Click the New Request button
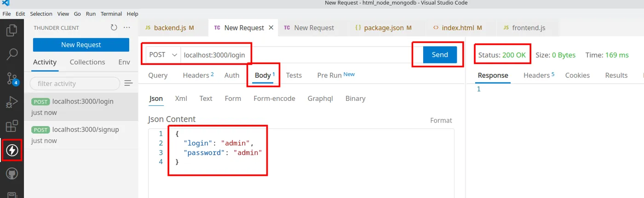644x198 pixels. (81, 45)
